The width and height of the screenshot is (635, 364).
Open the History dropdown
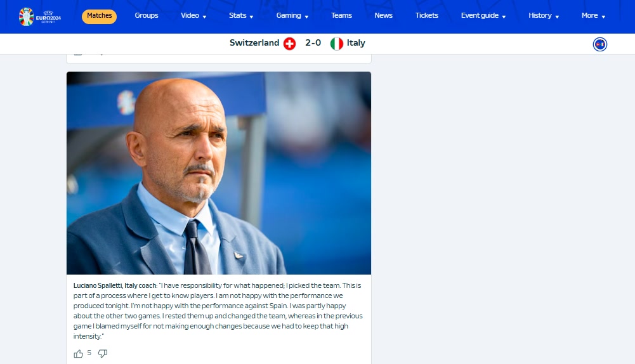click(544, 16)
